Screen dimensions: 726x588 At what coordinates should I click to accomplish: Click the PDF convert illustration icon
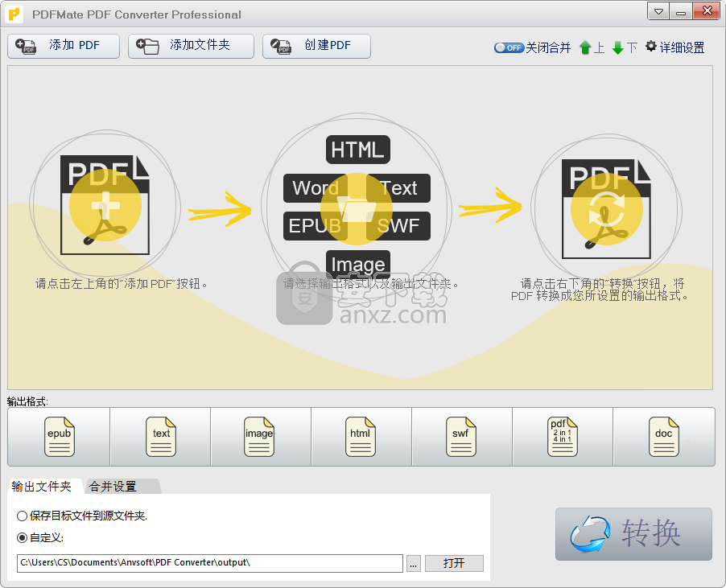pyautogui.click(x=606, y=209)
